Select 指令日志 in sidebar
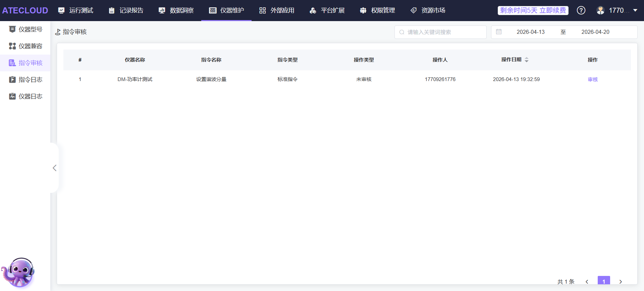 click(x=25, y=80)
